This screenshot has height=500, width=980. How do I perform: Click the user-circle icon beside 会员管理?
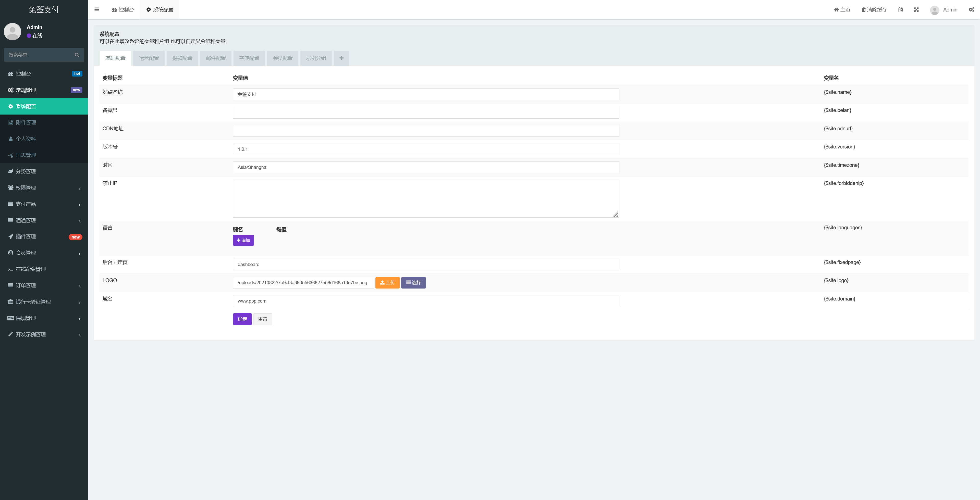point(11,253)
